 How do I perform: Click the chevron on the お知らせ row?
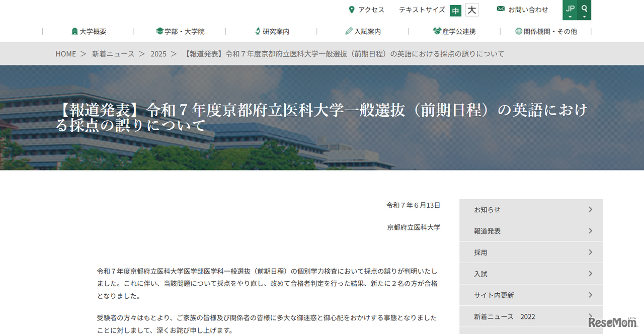[x=591, y=209]
